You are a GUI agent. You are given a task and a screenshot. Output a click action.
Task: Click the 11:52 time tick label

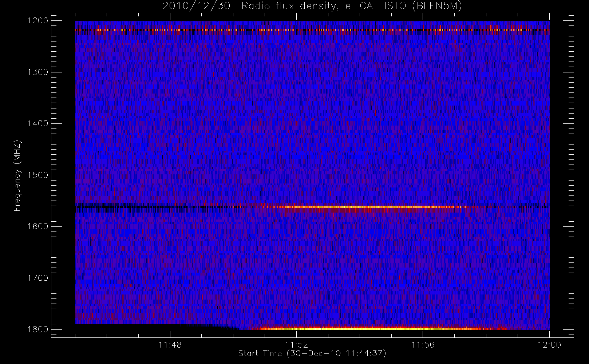[296, 345]
